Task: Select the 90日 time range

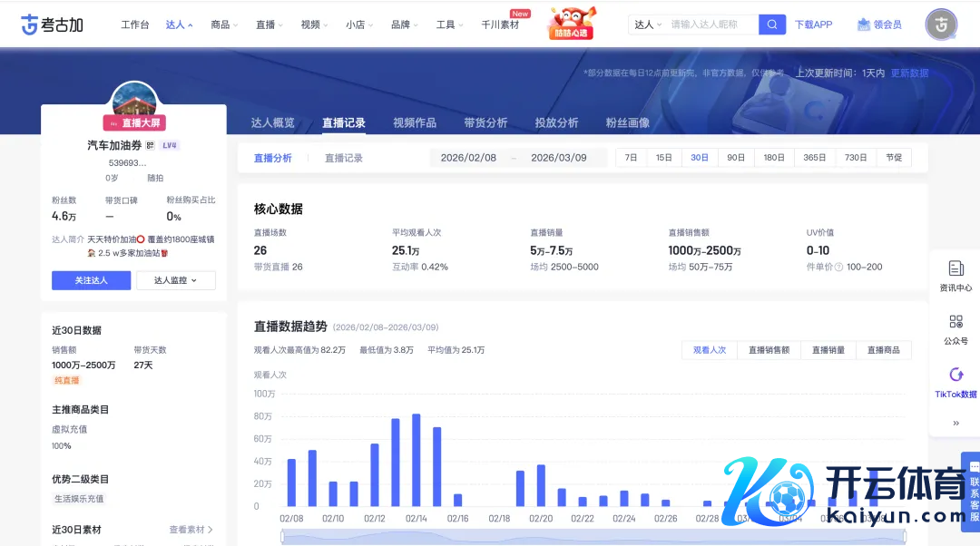Action: pos(735,158)
